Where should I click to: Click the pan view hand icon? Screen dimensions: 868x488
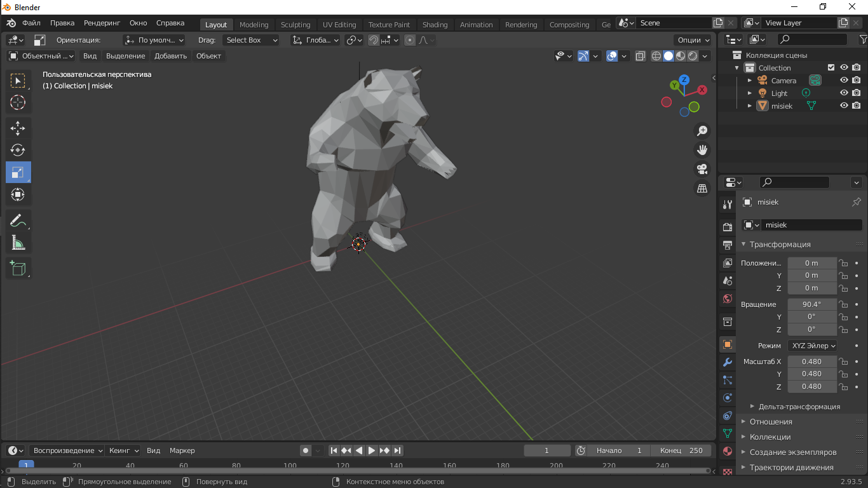(702, 150)
